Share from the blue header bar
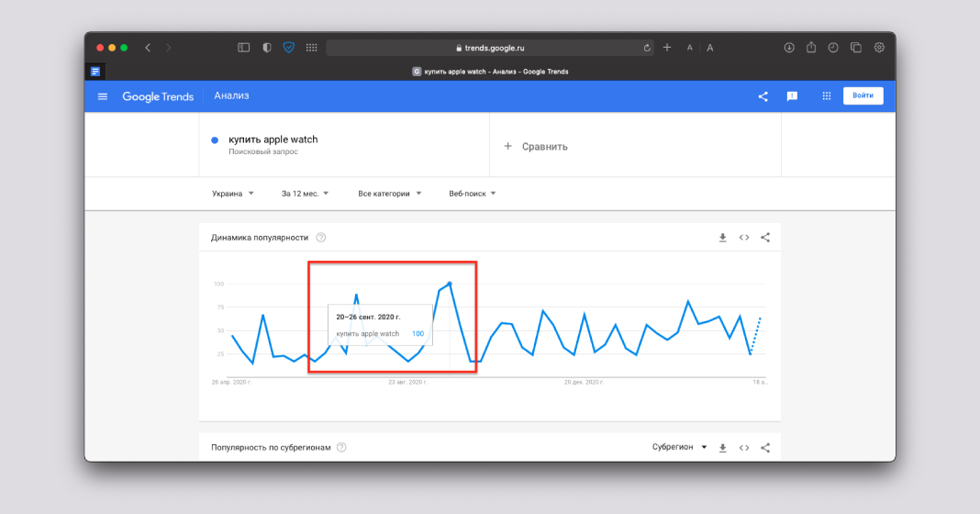980x514 pixels. (763, 96)
